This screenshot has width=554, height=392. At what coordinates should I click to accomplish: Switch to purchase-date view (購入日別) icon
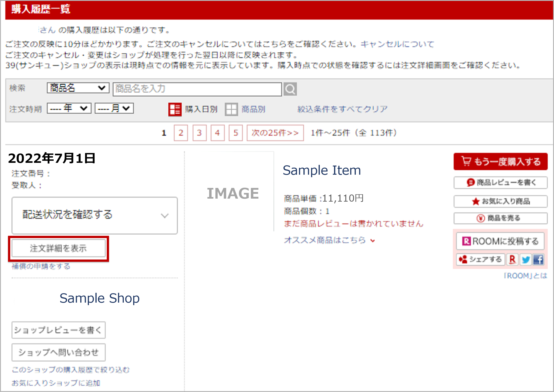(x=175, y=109)
